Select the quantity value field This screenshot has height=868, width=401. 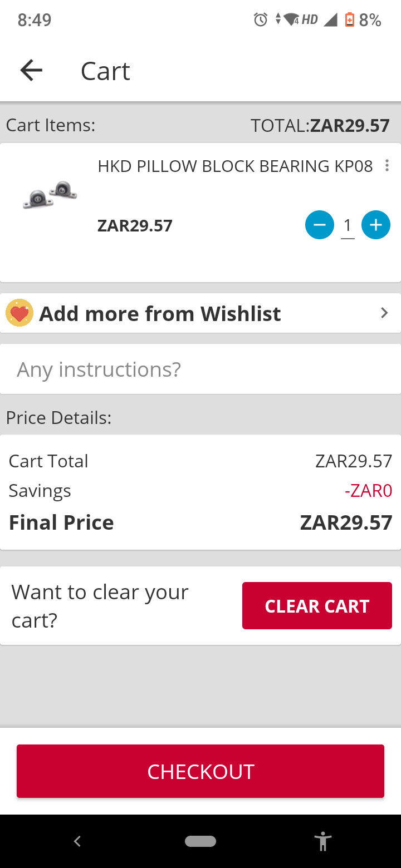348,225
